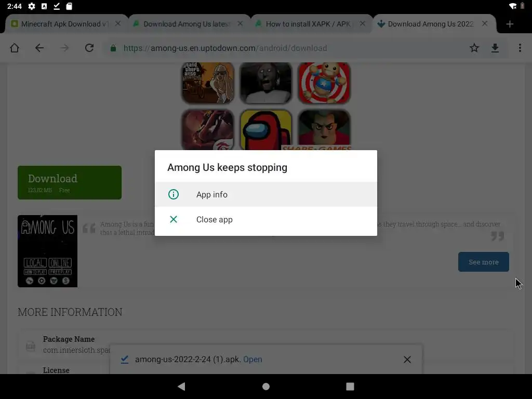Image resolution: width=532 pixels, height=399 pixels.
Task: Tap the Wi-Fi status icon
Action: point(513,6)
